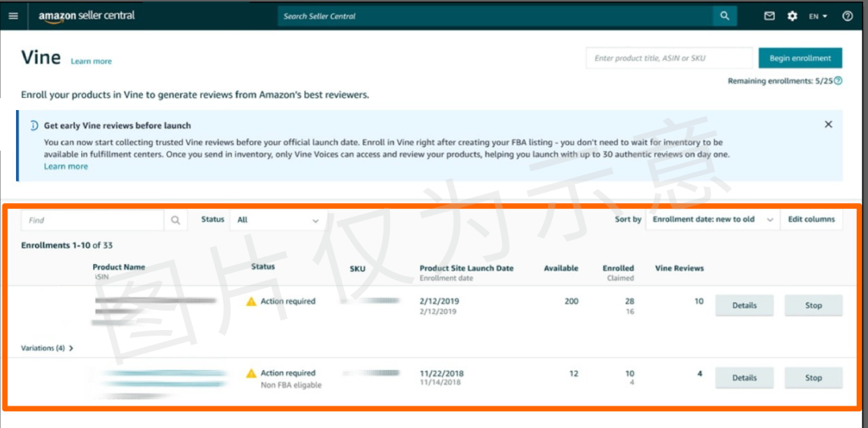Click the Amazon Seller Central logo
This screenshot has height=428, width=868.
click(87, 16)
